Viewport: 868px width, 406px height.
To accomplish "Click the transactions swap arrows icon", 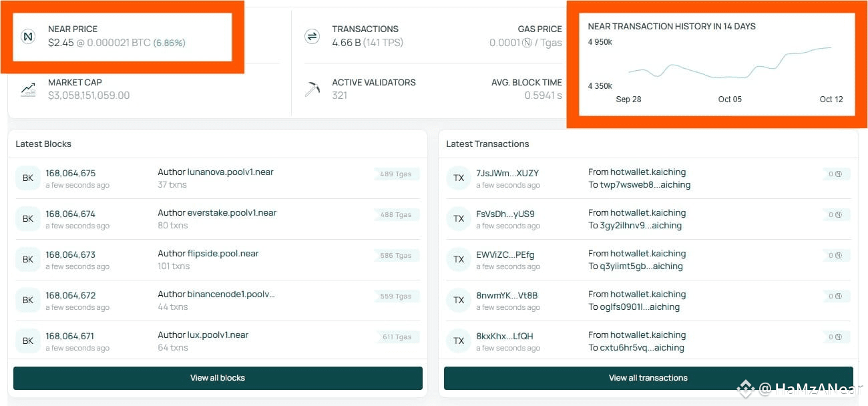I will click(312, 36).
